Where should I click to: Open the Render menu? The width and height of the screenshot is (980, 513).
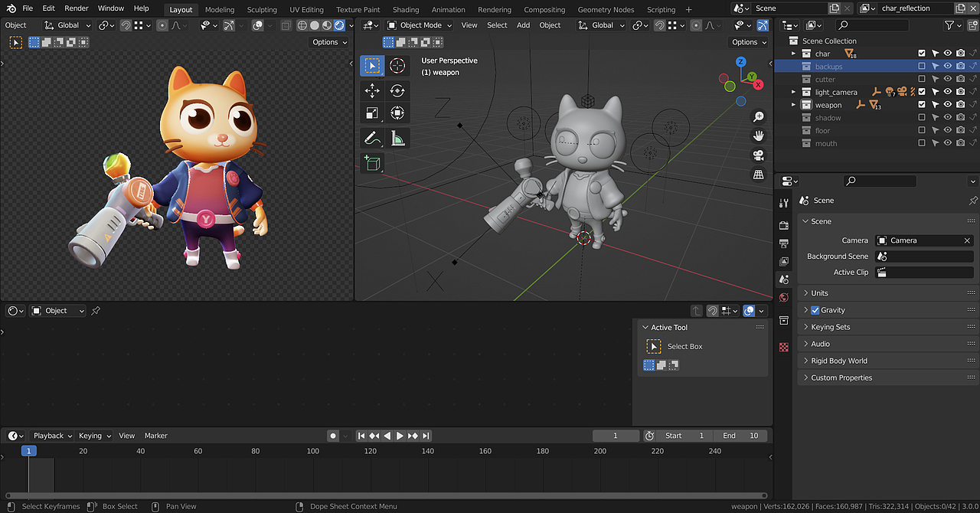77,8
